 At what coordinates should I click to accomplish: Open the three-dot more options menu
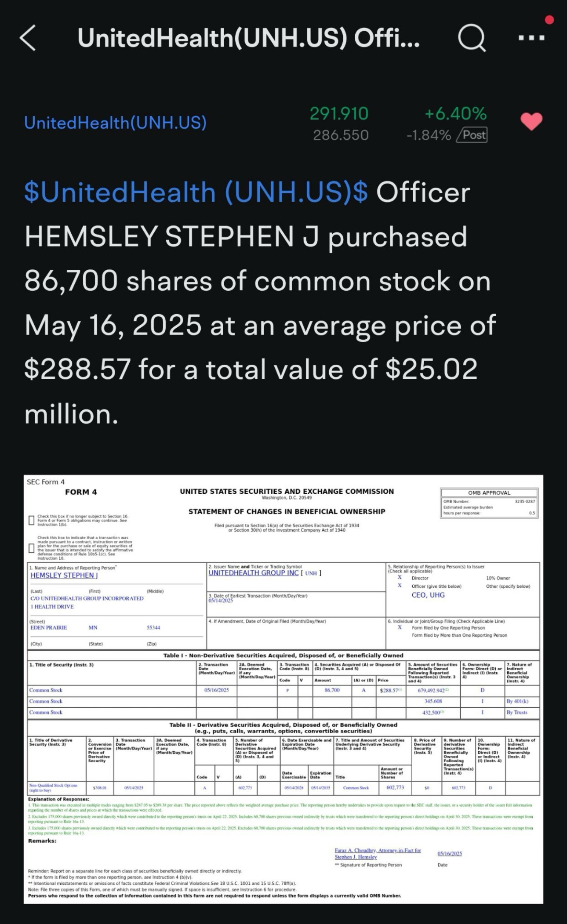point(531,38)
